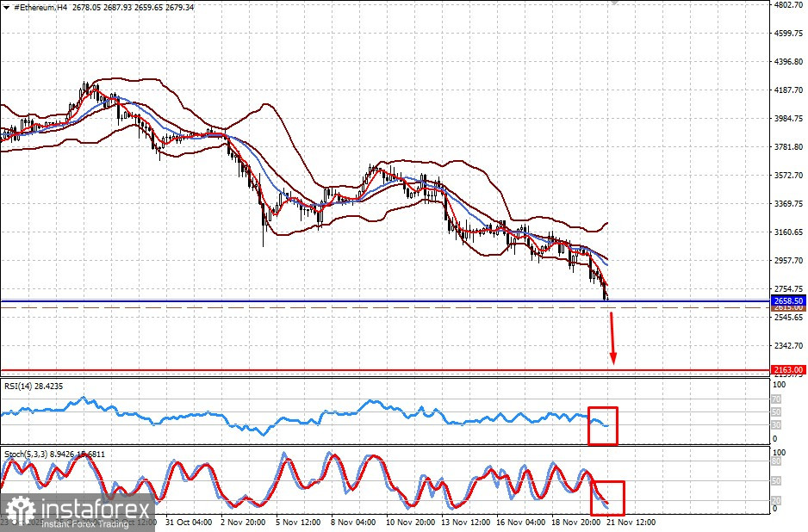
Task: Click the 3369.75 price scale label
Action: (x=788, y=203)
